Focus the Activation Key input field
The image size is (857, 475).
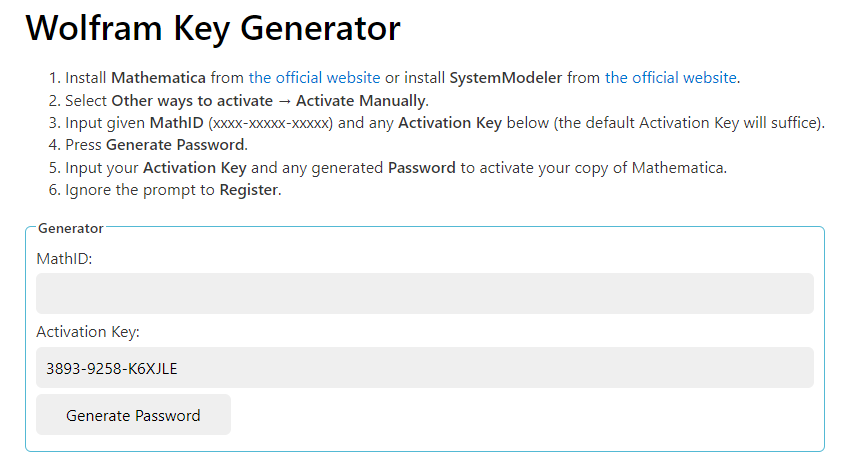(x=424, y=368)
